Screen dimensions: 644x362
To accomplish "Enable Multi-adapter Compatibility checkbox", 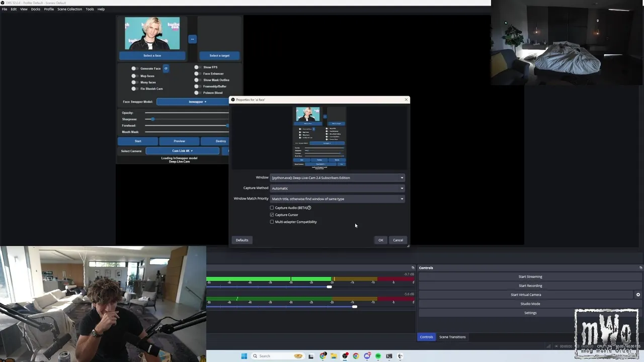I will tap(272, 222).
